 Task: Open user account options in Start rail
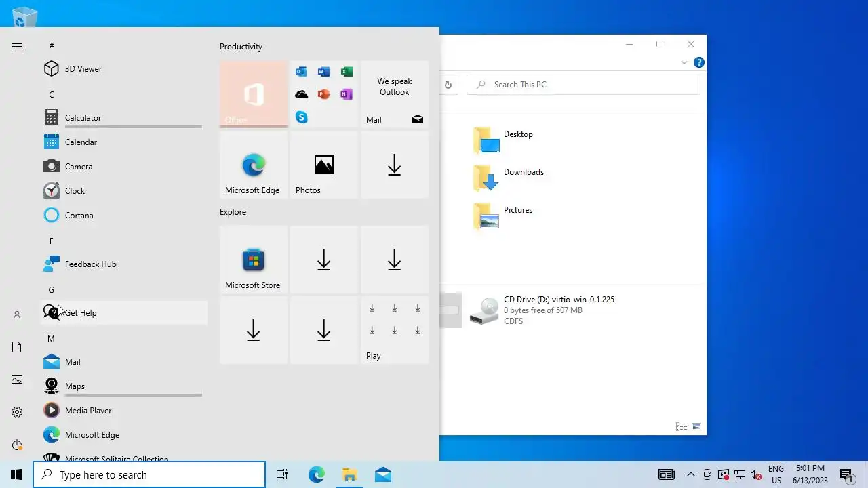click(x=17, y=314)
